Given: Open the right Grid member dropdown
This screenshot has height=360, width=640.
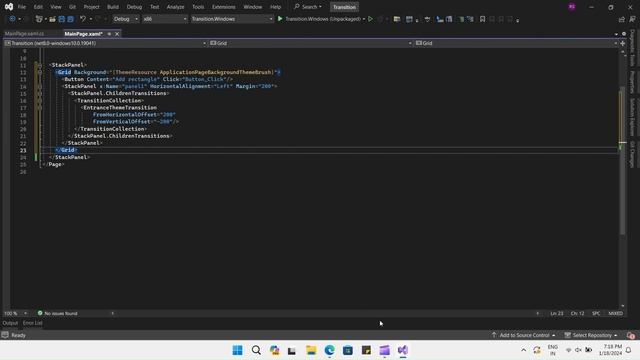Looking at the screenshot, I should pos(516,43).
